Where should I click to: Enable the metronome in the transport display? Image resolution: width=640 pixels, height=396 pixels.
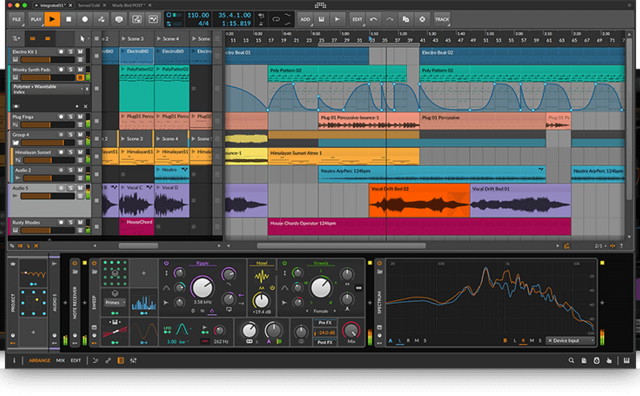261,23
